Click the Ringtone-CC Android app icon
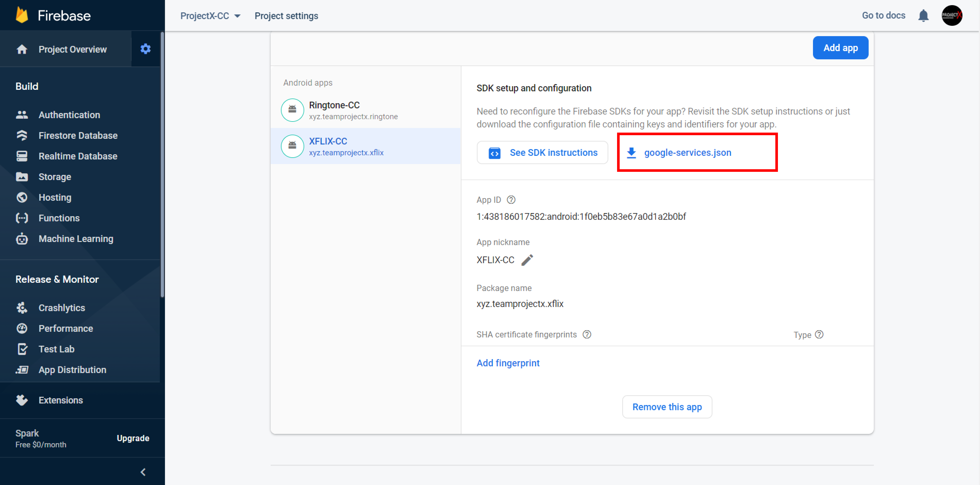 292,110
